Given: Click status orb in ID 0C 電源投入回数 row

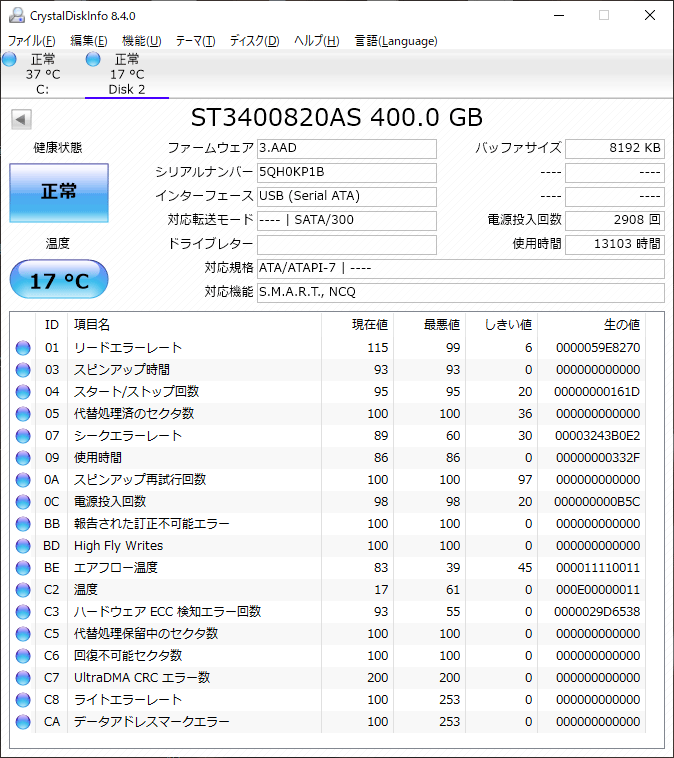Looking at the screenshot, I should click(x=23, y=502).
